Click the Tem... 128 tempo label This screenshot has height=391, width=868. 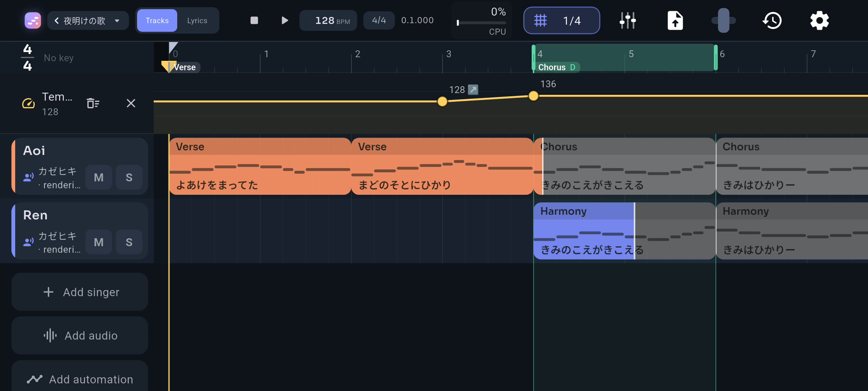[57, 104]
